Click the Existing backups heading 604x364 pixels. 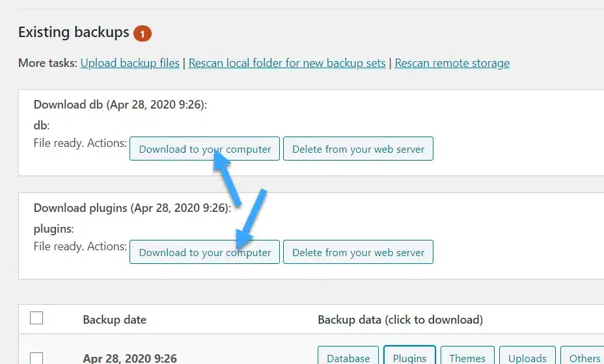pos(74,32)
